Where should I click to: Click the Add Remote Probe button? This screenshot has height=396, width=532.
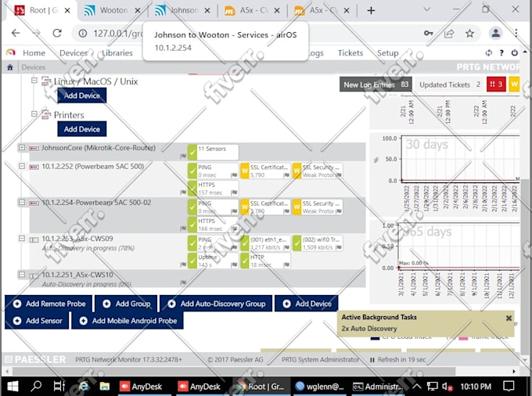click(x=49, y=304)
